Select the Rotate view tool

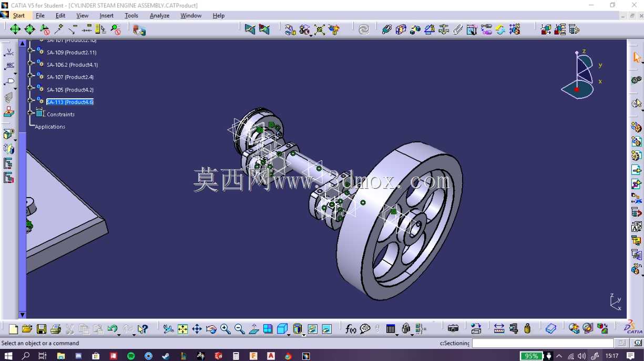(211, 329)
